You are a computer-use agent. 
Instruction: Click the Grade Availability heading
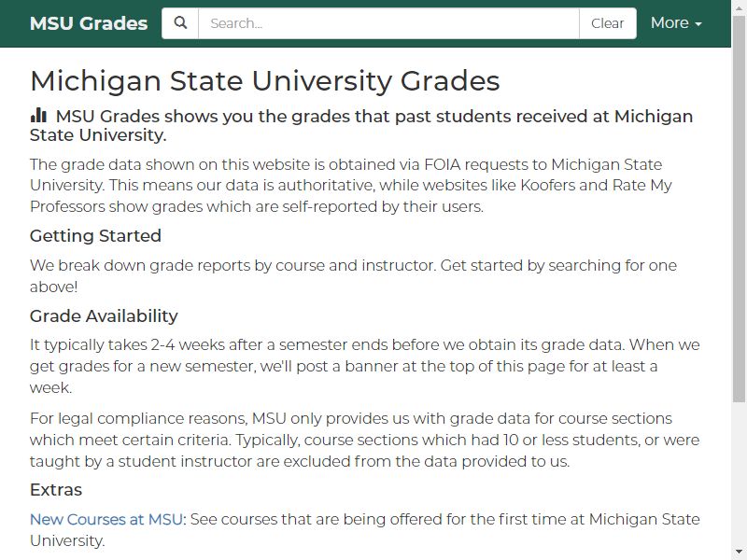pos(104,316)
